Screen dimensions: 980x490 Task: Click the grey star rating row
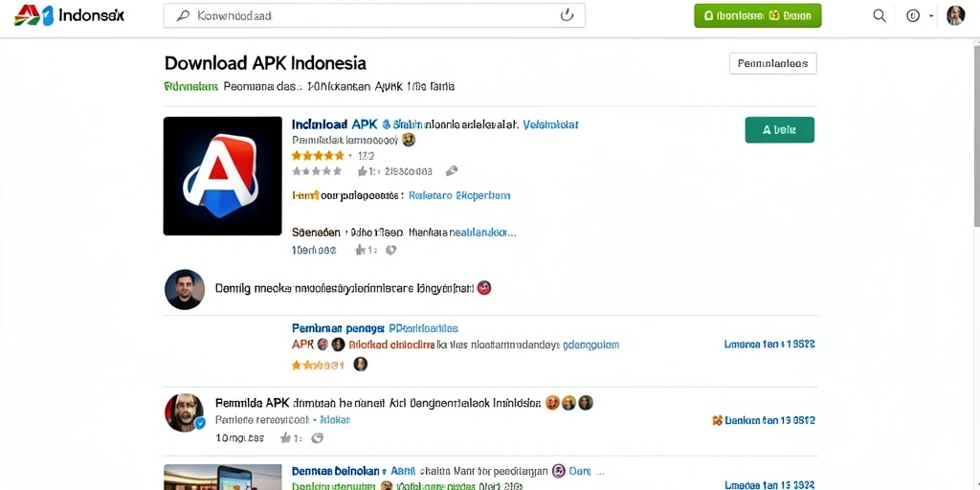(x=317, y=170)
